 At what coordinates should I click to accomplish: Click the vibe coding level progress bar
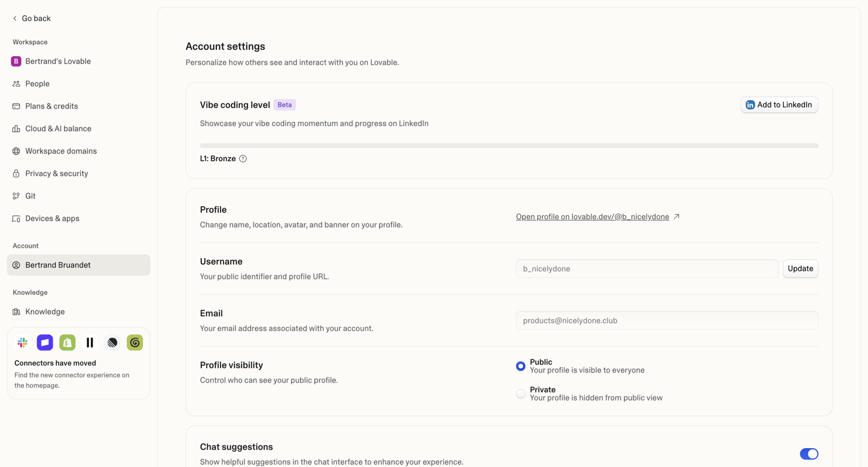(x=509, y=146)
